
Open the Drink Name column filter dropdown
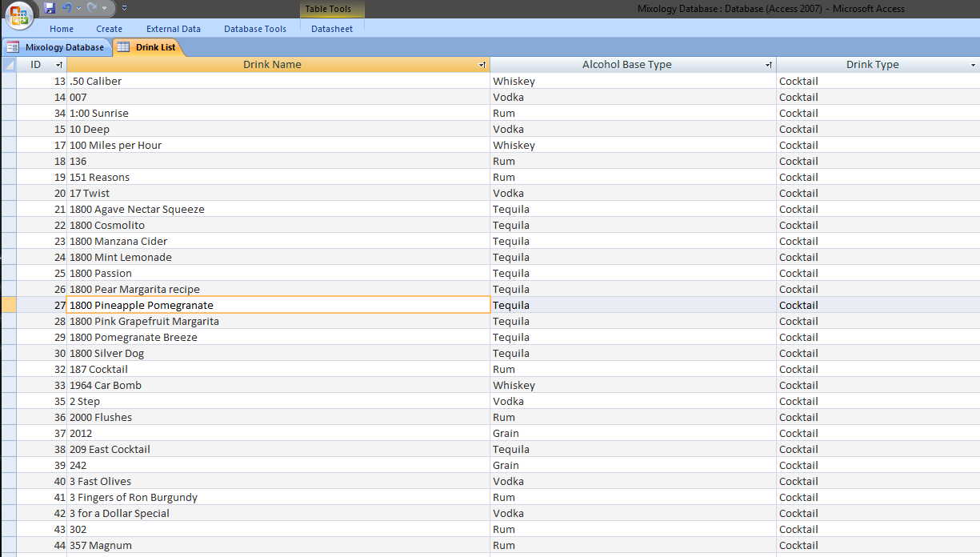pos(482,65)
